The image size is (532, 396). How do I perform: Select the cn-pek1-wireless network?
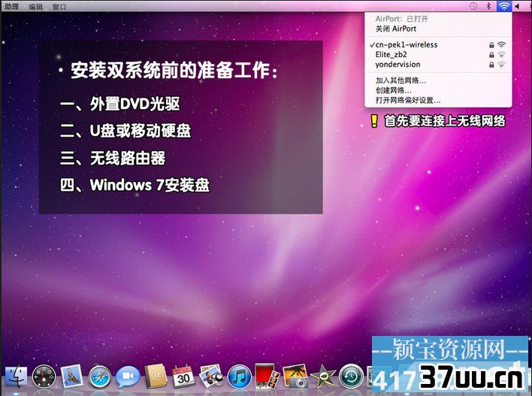pyautogui.click(x=438, y=45)
